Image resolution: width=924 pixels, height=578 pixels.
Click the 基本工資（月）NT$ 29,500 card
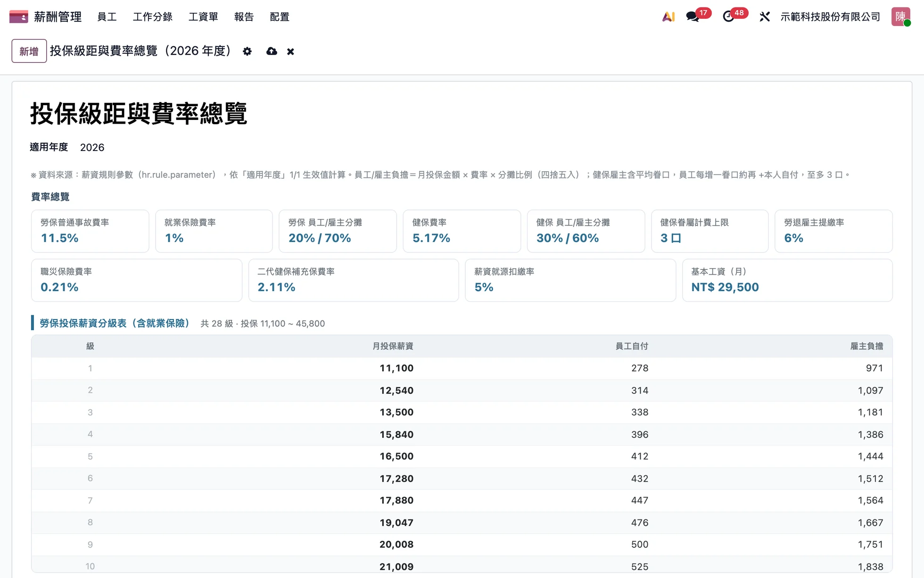787,280
